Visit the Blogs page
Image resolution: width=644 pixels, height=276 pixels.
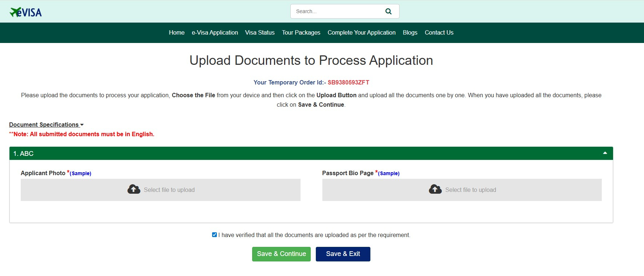point(410,32)
